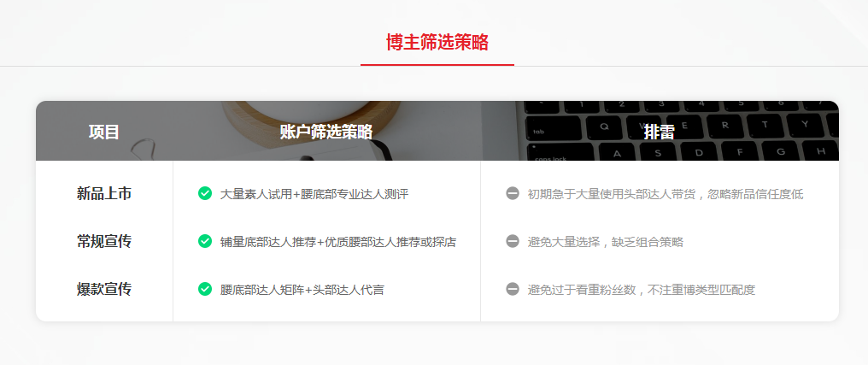The width and height of the screenshot is (868, 365).
Task: Click text 大量素人试用+腰底部专业达人测评
Action: tap(314, 194)
